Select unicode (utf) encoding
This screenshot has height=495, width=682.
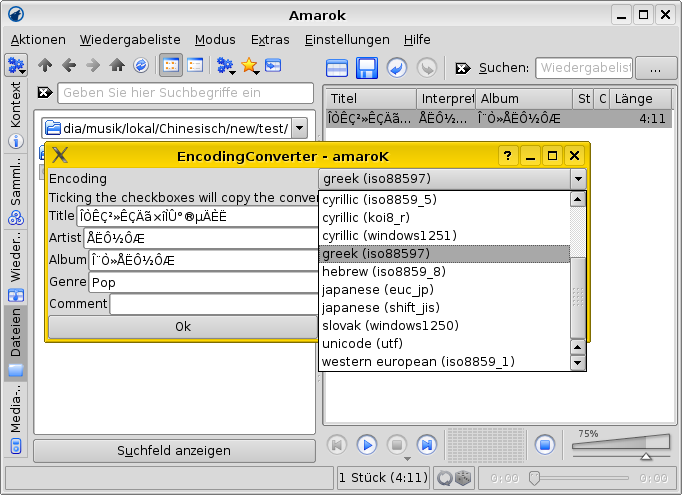point(445,344)
